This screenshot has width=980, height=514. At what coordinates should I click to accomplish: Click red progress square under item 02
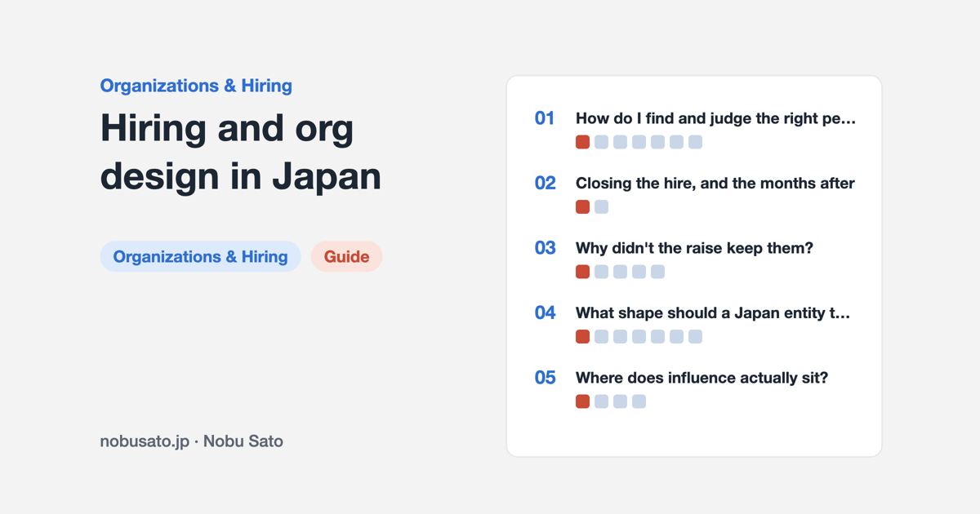pos(582,206)
